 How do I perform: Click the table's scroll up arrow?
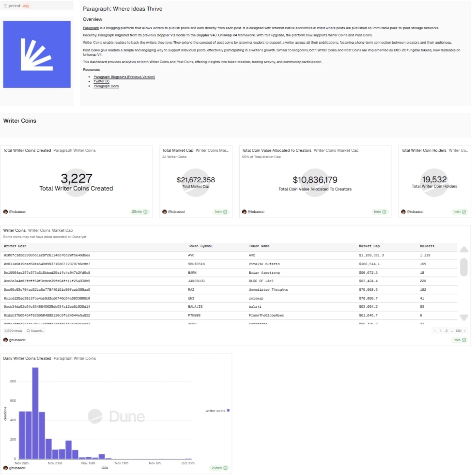tap(464, 249)
